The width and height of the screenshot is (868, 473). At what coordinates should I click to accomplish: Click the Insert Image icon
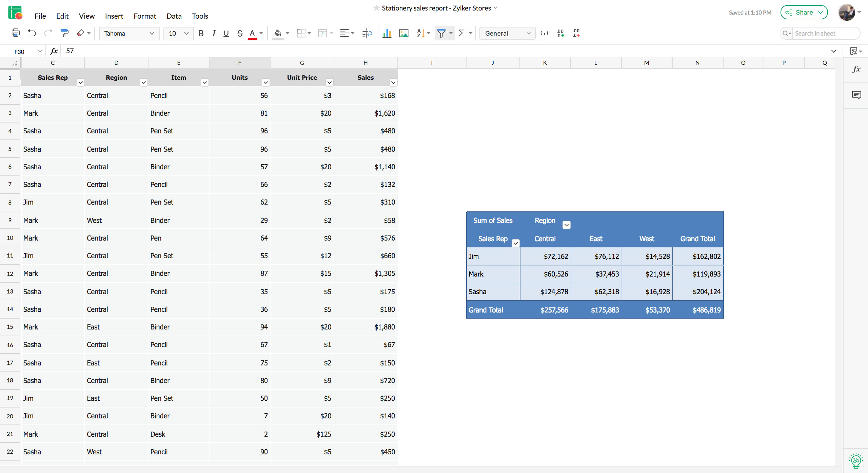pyautogui.click(x=403, y=33)
